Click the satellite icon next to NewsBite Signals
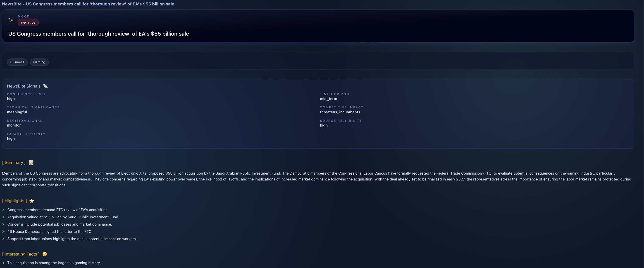 pyautogui.click(x=45, y=86)
